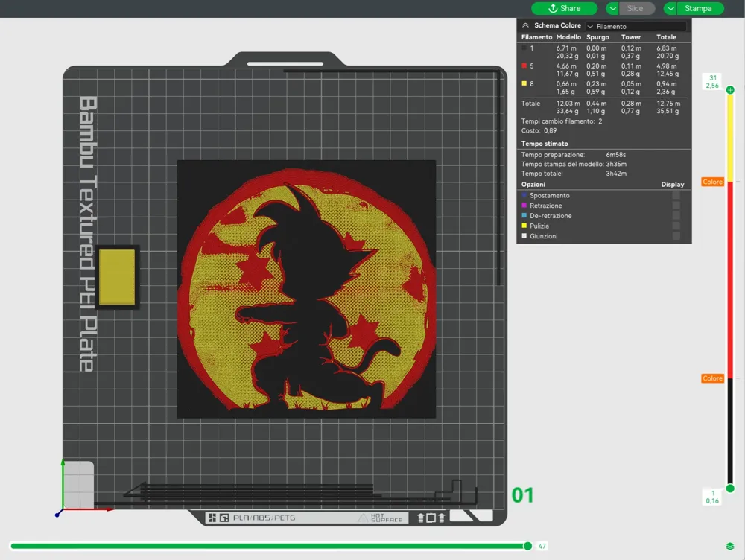Click the layers icon at bottom right
This screenshot has width=745, height=560.
[730, 547]
